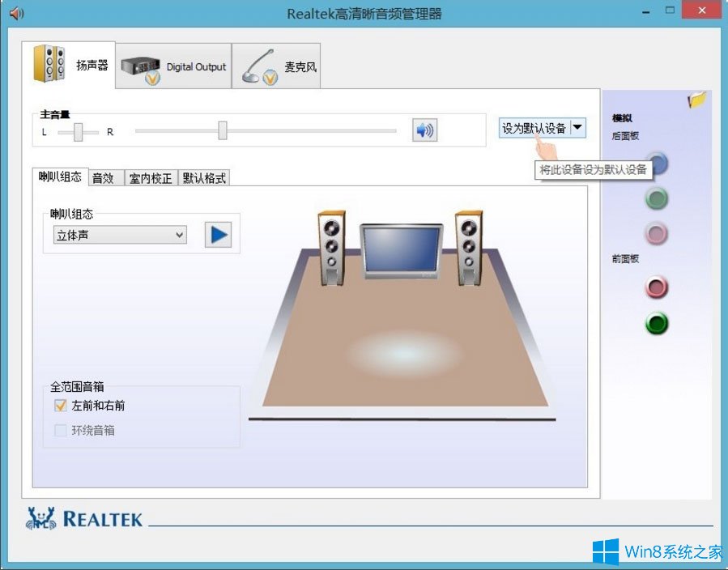Open the 默认格式 default format sub-tab

[204, 178]
